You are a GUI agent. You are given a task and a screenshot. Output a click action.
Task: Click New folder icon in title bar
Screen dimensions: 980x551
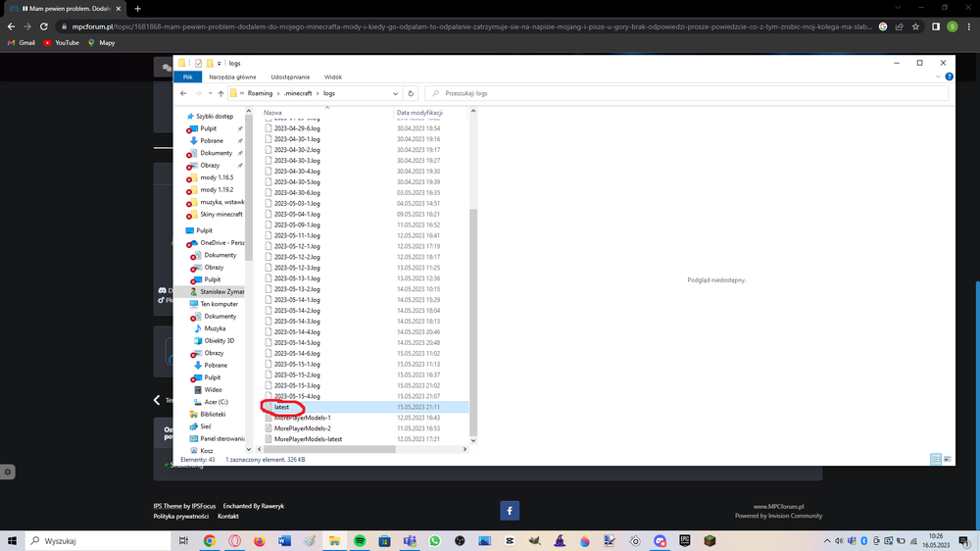click(210, 63)
